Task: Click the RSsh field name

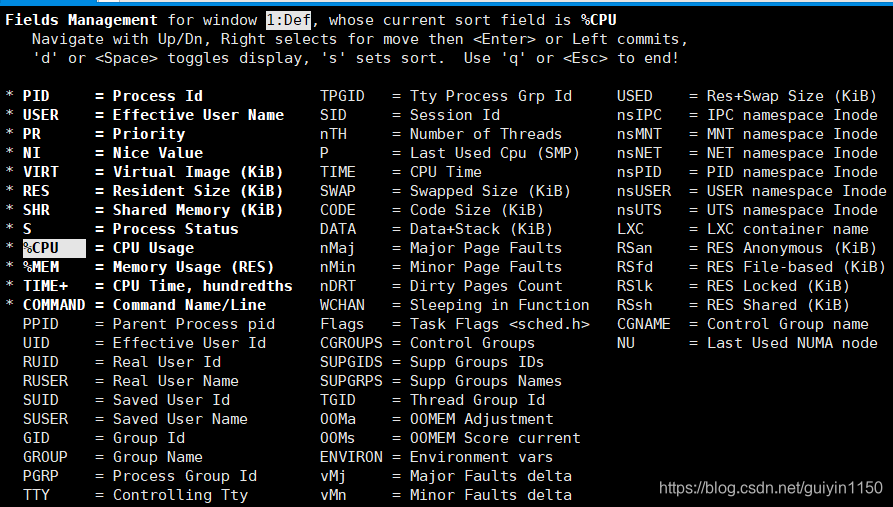Action: pyautogui.click(x=635, y=305)
